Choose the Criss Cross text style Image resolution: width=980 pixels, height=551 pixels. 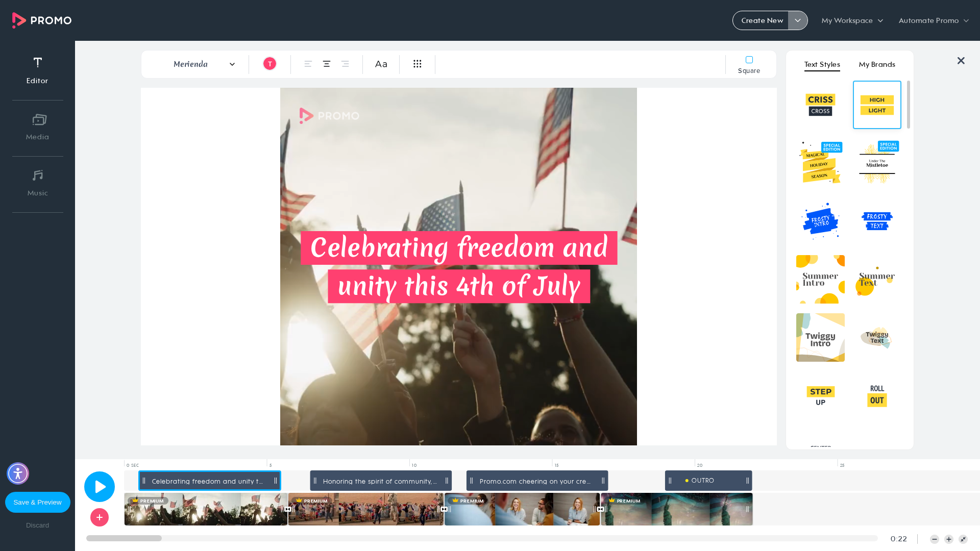pos(820,105)
